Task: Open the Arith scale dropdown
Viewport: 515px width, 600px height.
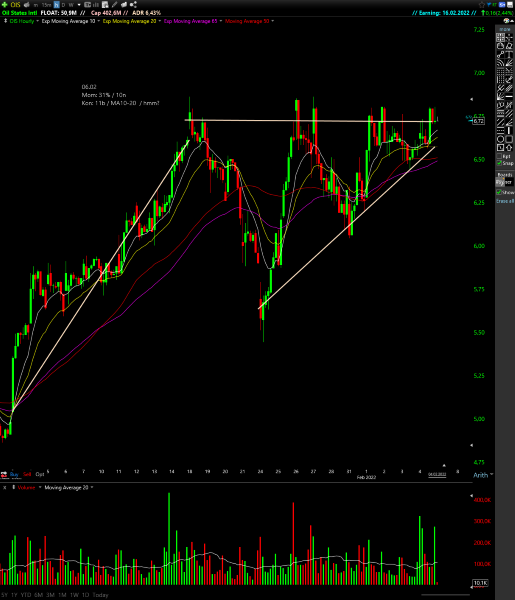Action: 483,475
